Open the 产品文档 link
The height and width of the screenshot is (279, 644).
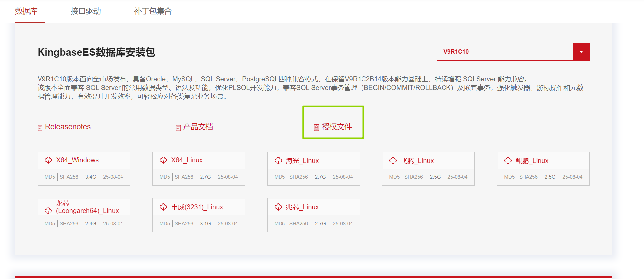click(x=198, y=127)
